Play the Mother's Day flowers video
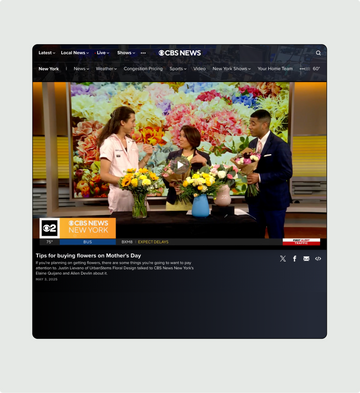This screenshot has height=393, width=360. [x=180, y=165]
